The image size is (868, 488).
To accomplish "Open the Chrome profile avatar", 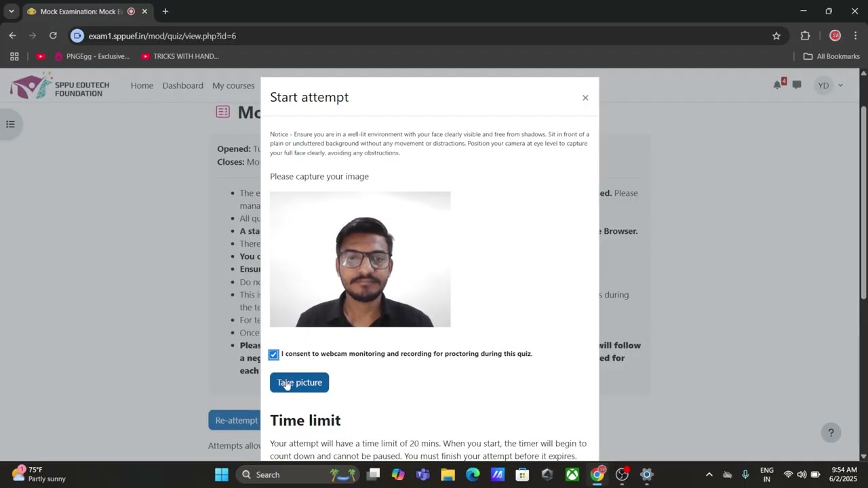I will coord(835,36).
